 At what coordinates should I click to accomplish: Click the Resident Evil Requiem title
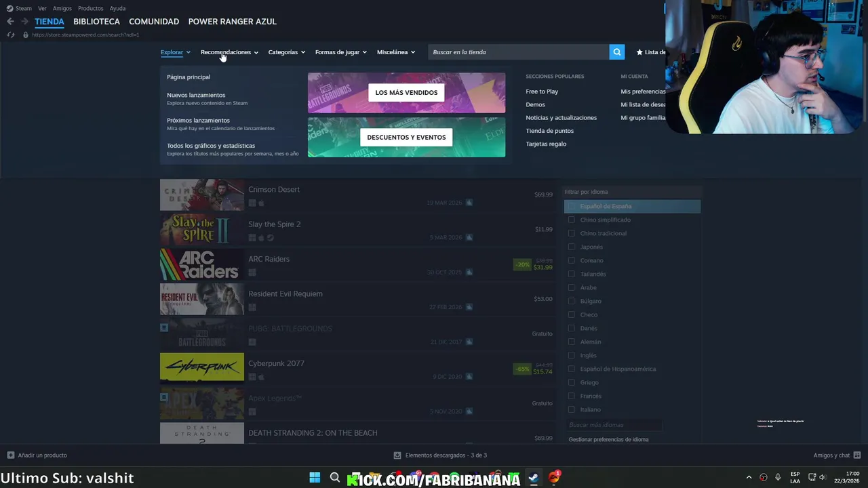tap(285, 294)
